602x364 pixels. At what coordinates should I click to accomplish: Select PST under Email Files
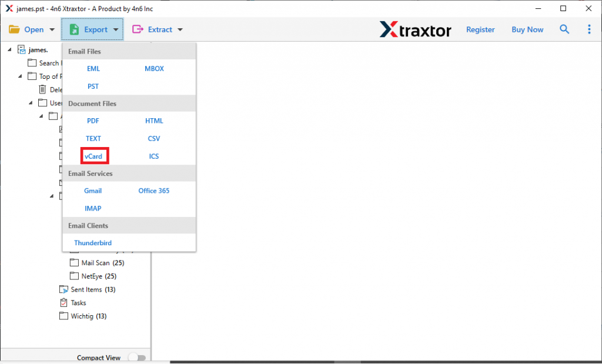point(93,86)
